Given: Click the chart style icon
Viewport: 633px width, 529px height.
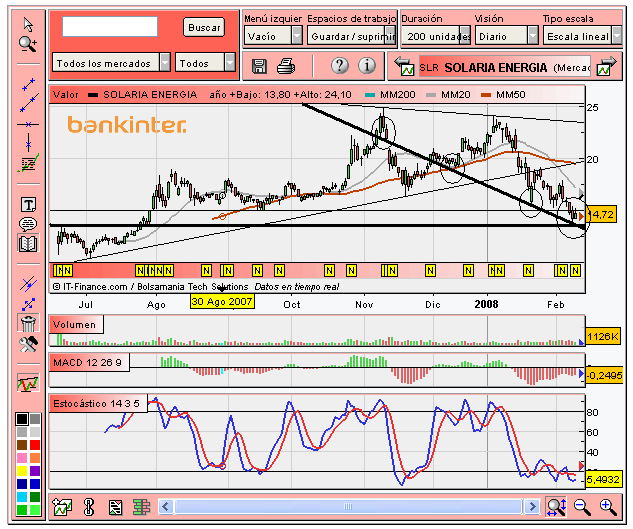Looking at the screenshot, I should coord(28,382).
